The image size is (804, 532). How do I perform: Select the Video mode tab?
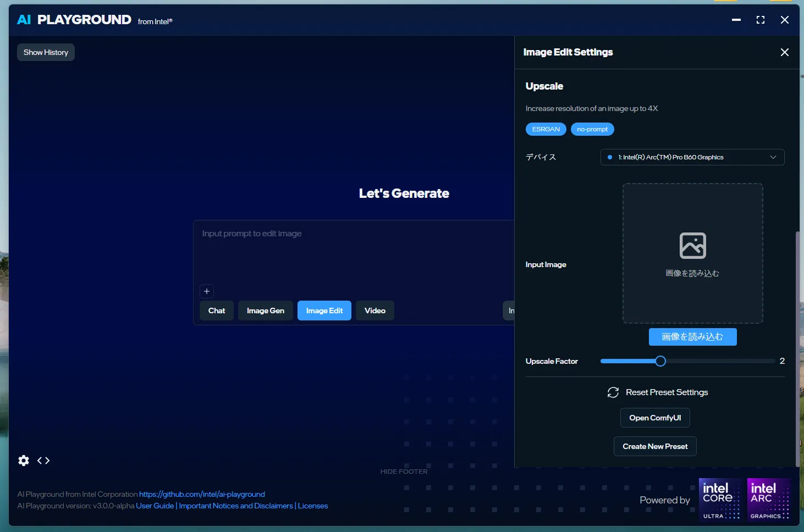[375, 311]
